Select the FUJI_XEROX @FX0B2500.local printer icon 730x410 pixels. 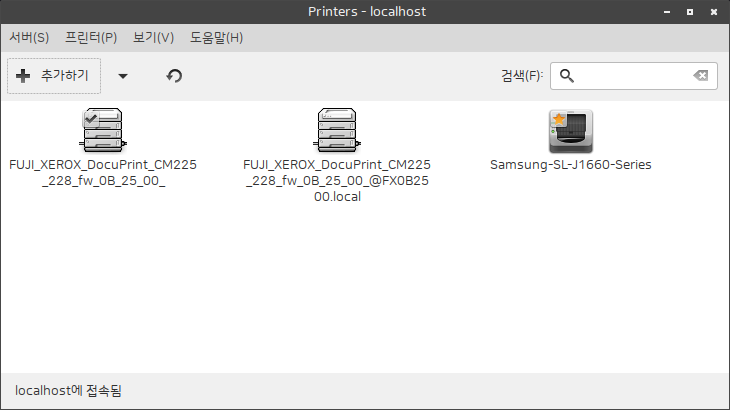336,131
